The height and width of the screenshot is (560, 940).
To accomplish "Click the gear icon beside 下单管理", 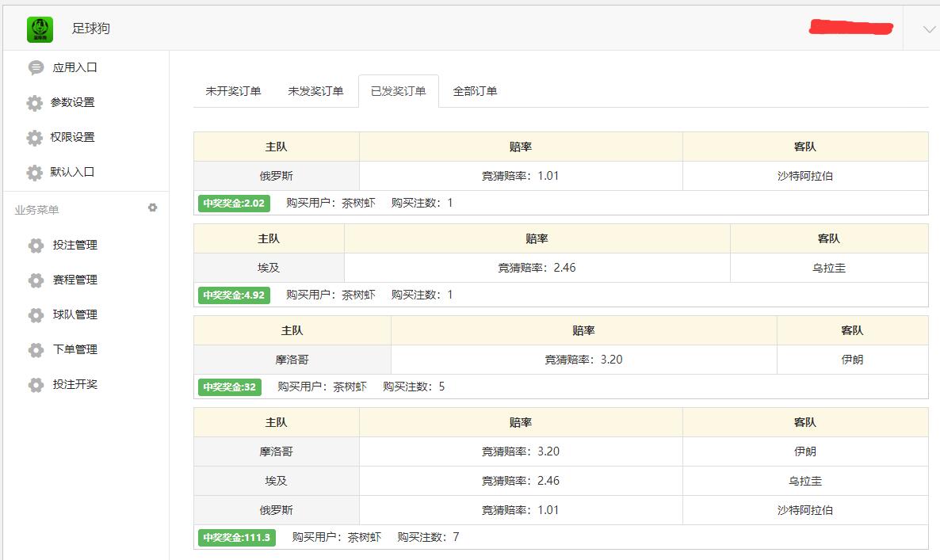I will coord(36,350).
